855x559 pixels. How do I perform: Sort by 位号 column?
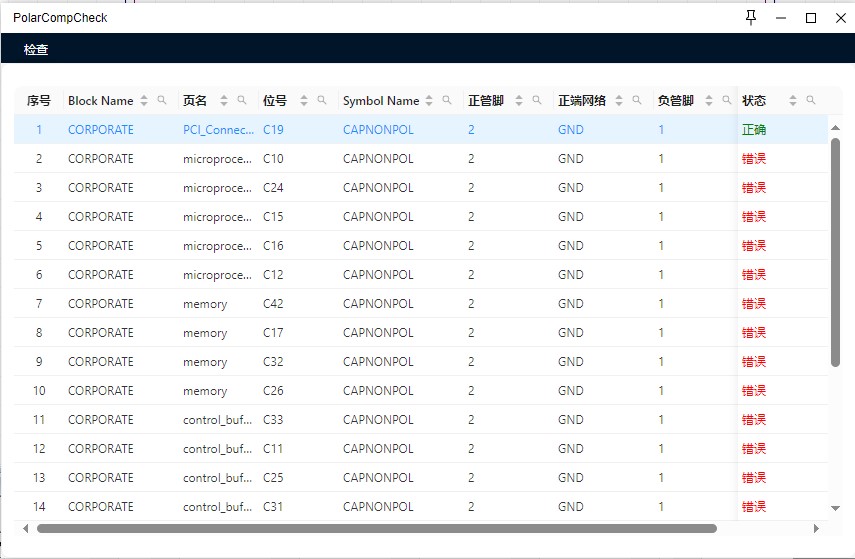(304, 100)
